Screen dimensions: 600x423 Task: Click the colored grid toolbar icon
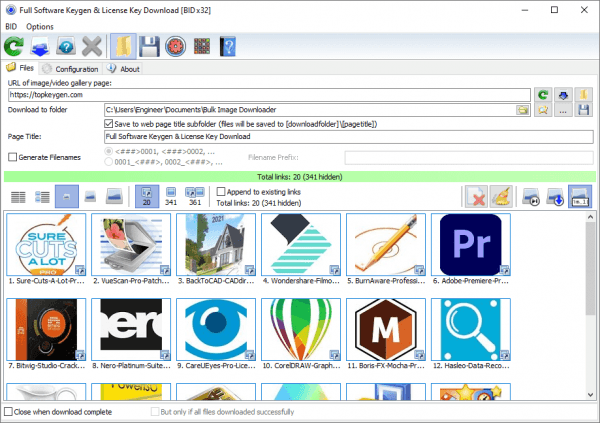coord(202,46)
